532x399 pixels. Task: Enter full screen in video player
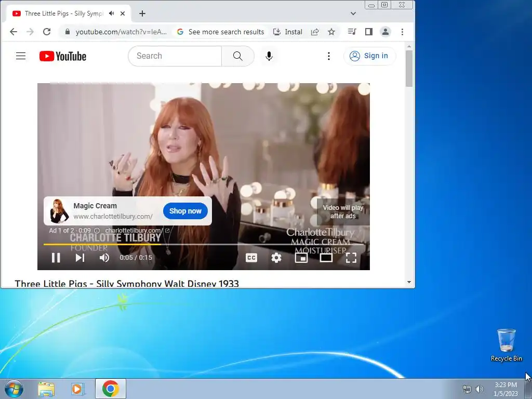[351, 258]
